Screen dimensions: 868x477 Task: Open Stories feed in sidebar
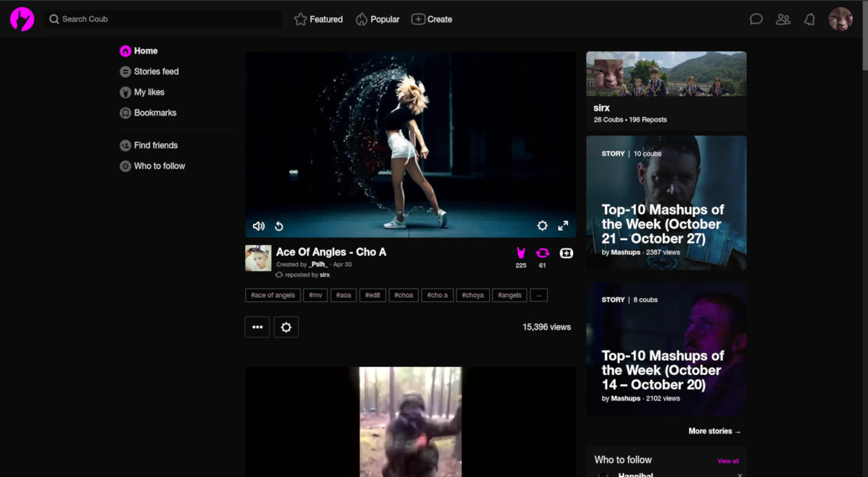(x=156, y=72)
